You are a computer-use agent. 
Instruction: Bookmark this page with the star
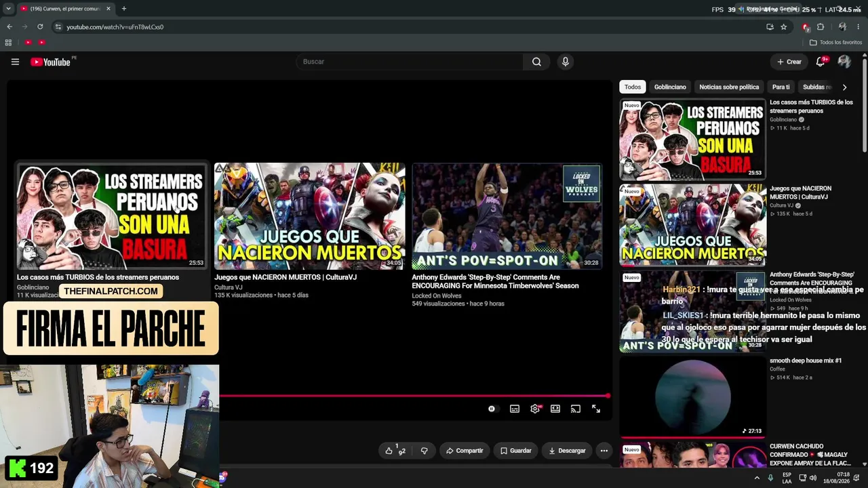[784, 27]
